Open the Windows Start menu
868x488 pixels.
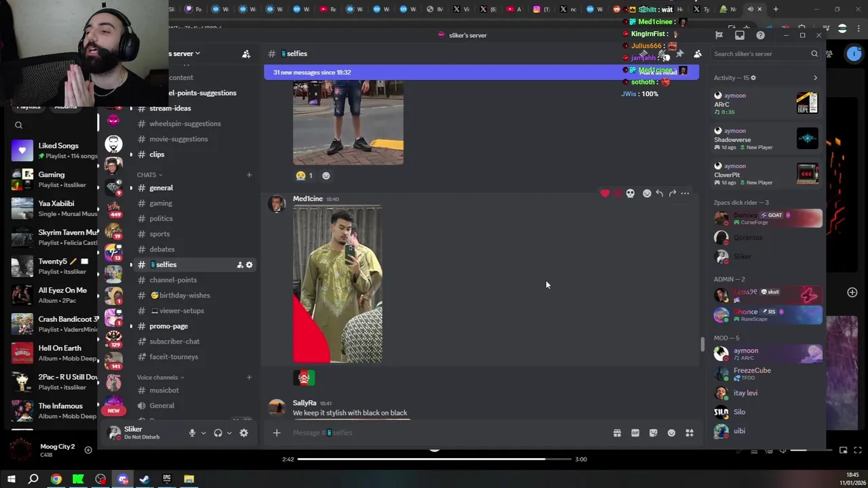click(11, 479)
